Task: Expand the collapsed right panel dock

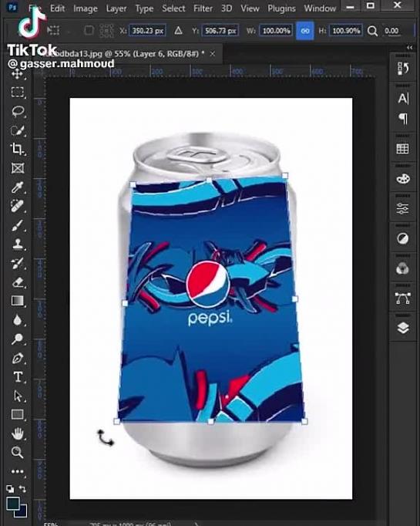Action: tap(410, 48)
